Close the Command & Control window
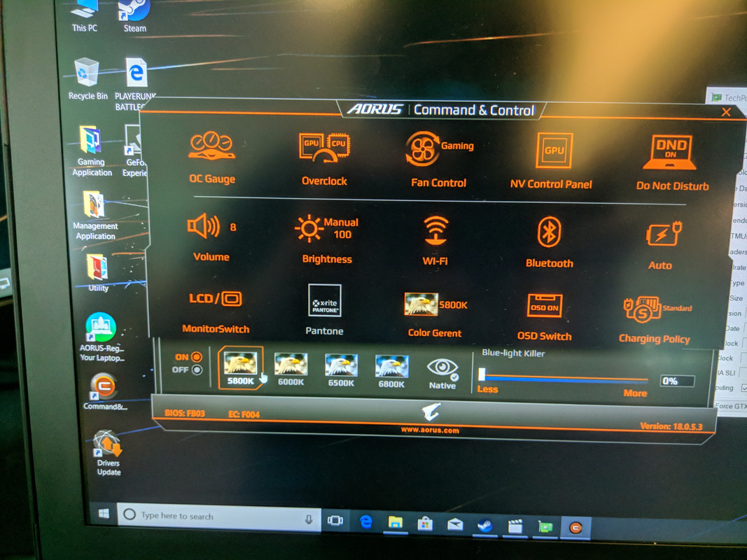The width and height of the screenshot is (747, 560). pos(726,112)
